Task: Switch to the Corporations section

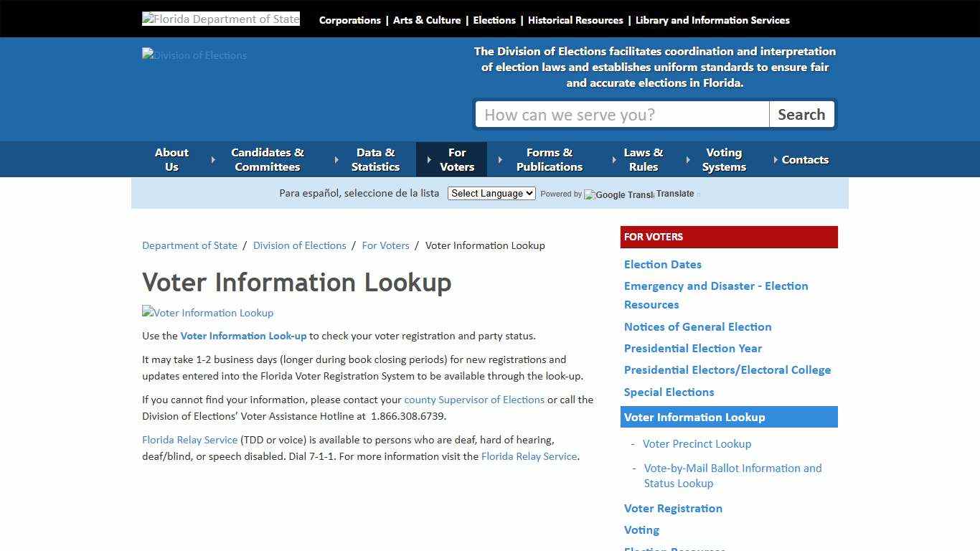Action: click(349, 20)
